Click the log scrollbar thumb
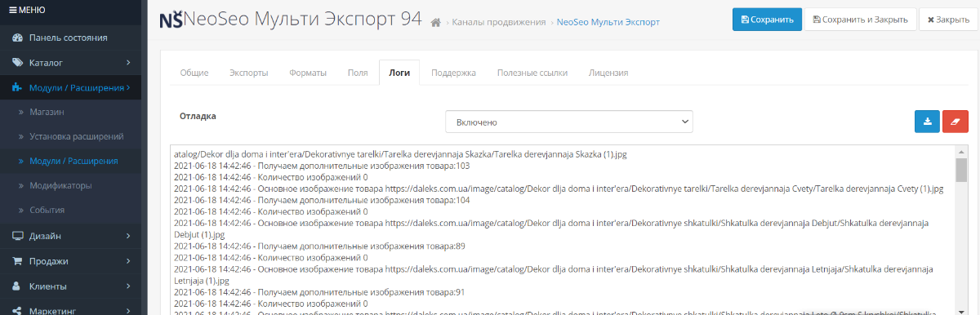The image size is (980, 315). coord(961,170)
